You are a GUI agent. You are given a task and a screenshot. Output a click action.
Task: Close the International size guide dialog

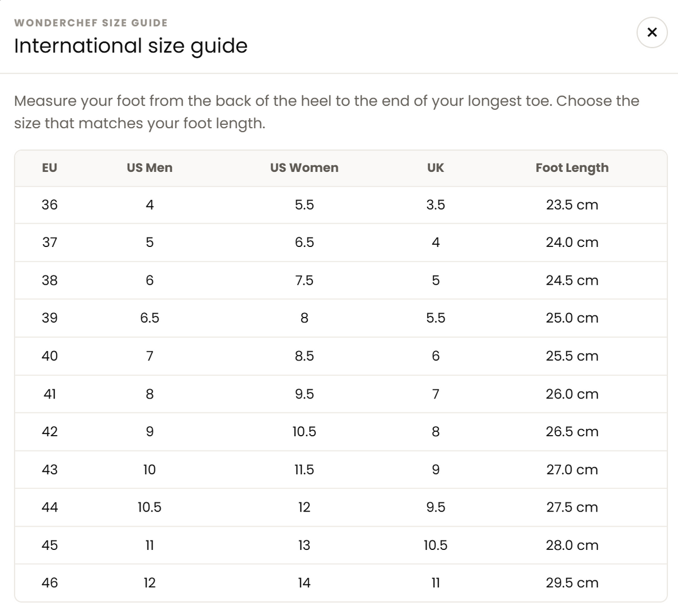(652, 32)
